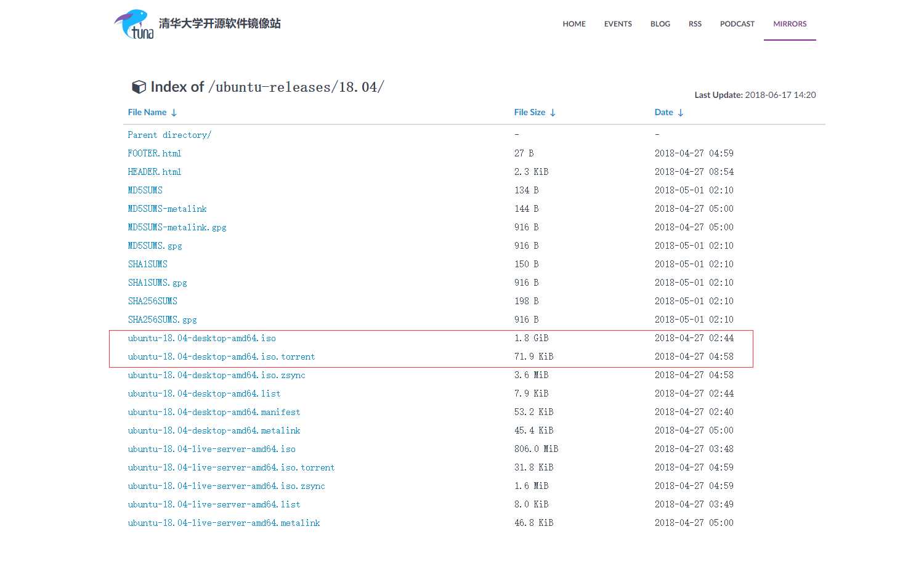Open MD5SUMS-metalink file
Viewport: 924px width, 585px height.
point(168,209)
